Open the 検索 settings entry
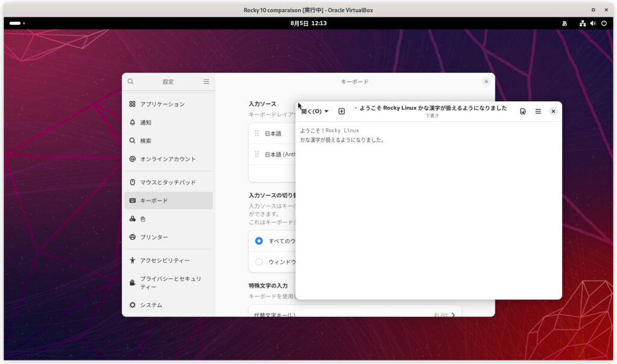The width and height of the screenshot is (617, 364). (169, 140)
